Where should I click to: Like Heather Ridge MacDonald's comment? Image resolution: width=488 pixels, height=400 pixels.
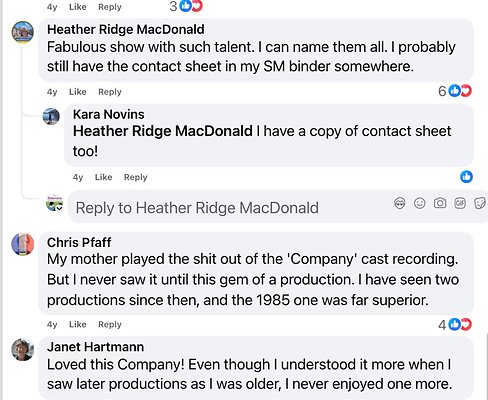pos(78,92)
